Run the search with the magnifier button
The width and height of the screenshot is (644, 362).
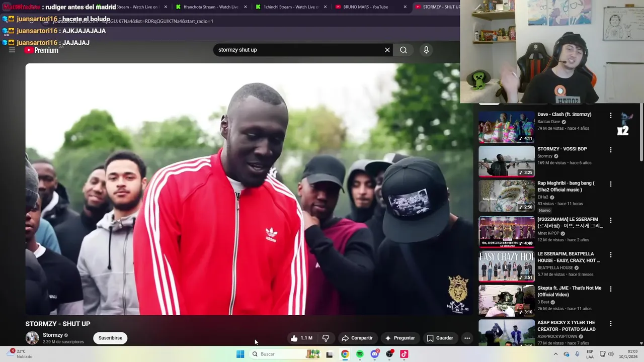coord(404,50)
